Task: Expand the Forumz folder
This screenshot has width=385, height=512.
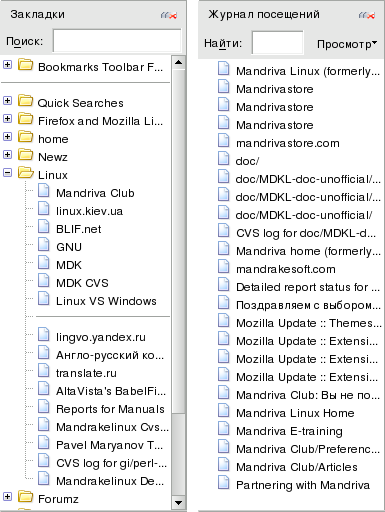Action: click(7, 496)
